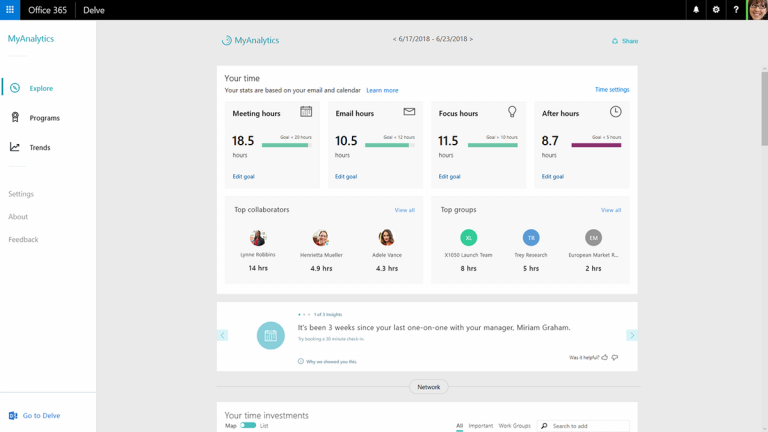Click the Learn more link
The width and height of the screenshot is (768, 432).
coord(382,91)
